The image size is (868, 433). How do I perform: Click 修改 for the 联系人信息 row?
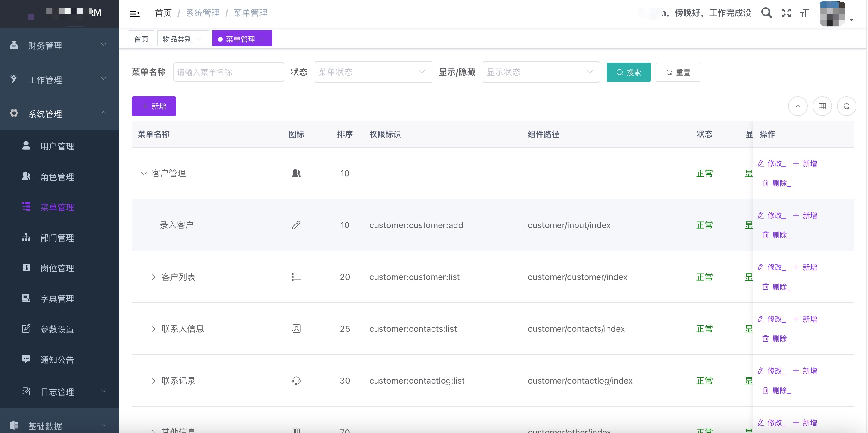772,319
